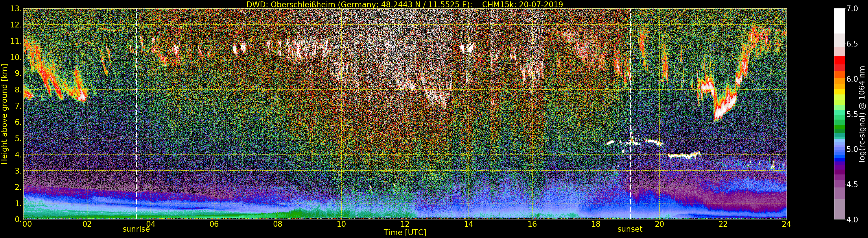The width and height of the screenshot is (868, 238).
Task: Click the time axis tick "02"
Action: click(87, 224)
